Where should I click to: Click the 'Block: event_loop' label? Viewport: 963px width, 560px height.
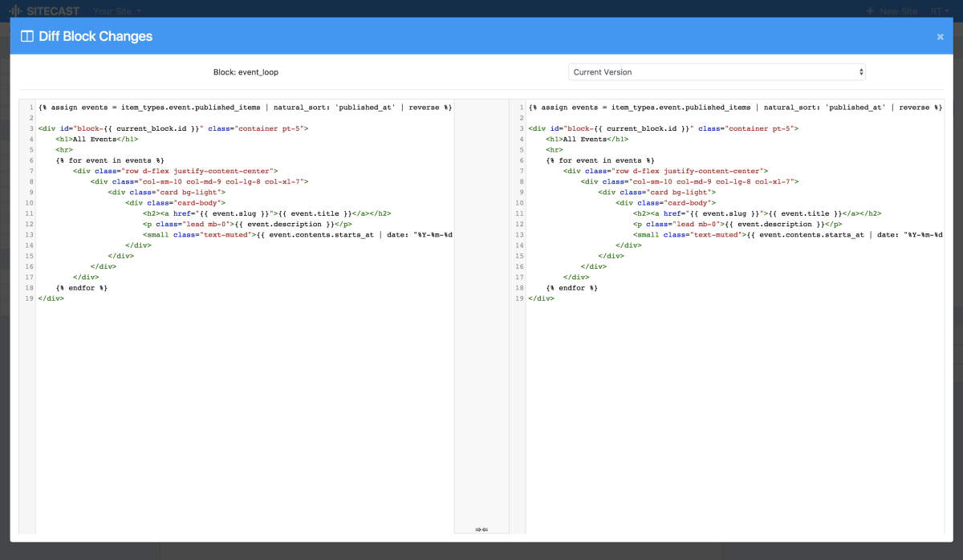point(246,72)
